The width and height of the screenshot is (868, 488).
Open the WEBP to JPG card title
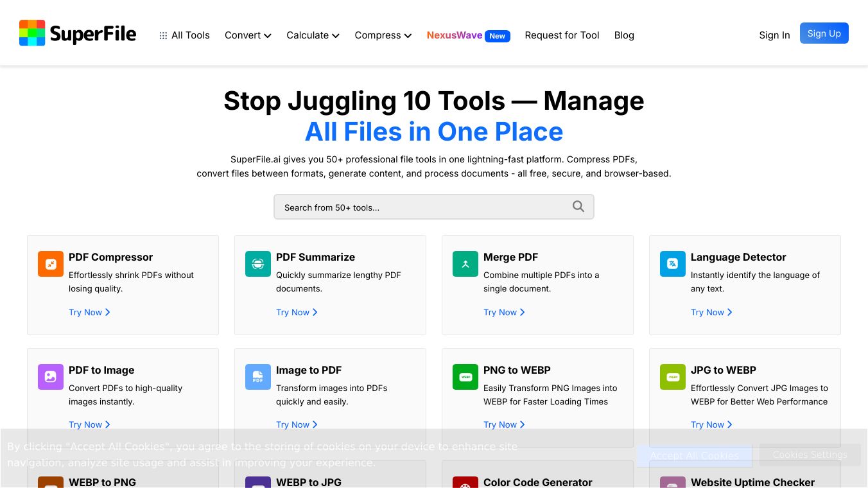point(309,482)
